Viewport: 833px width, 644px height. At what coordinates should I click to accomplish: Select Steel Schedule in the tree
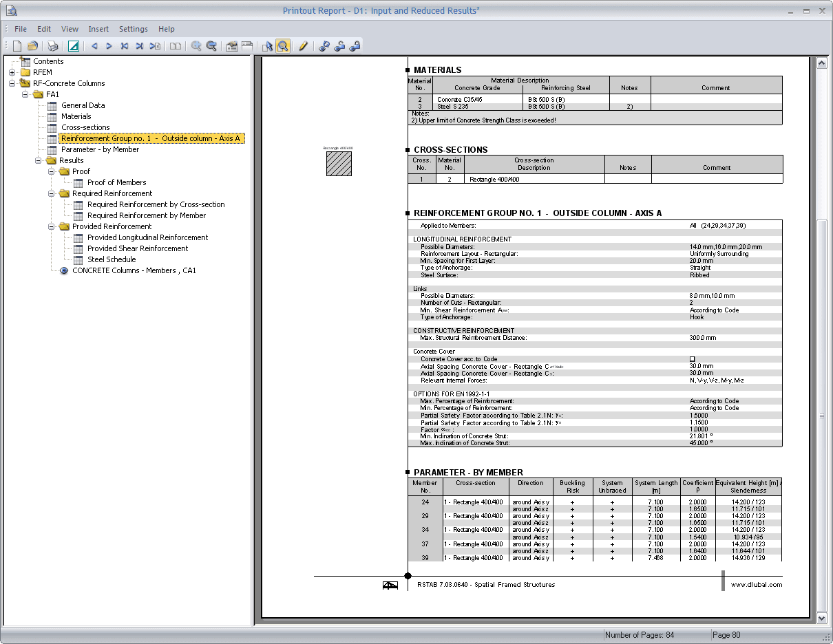[112, 259]
